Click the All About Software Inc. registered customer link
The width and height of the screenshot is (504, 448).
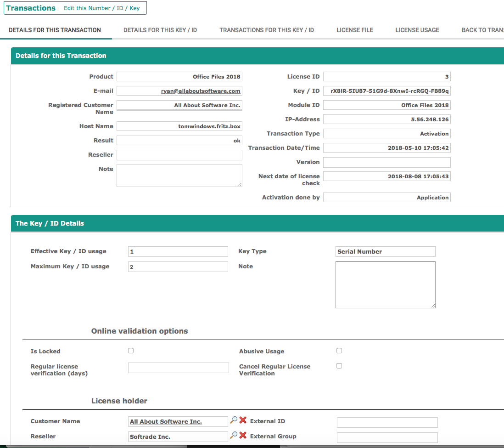[207, 105]
